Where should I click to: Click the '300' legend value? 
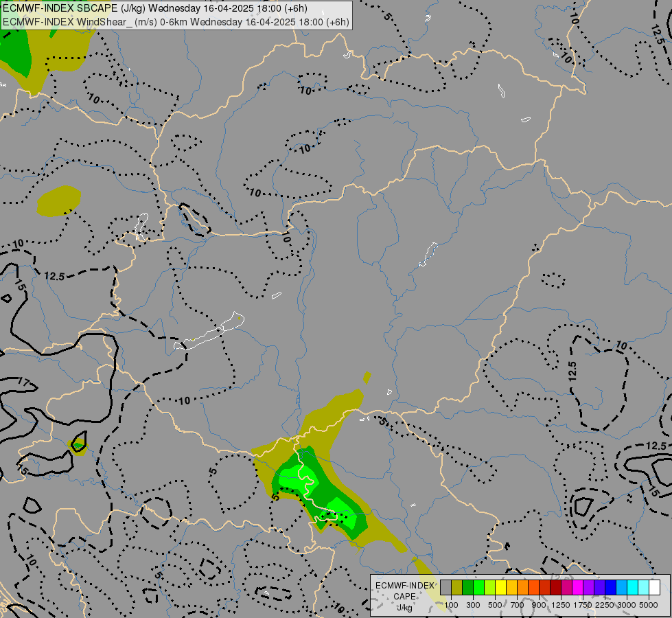coord(473,605)
